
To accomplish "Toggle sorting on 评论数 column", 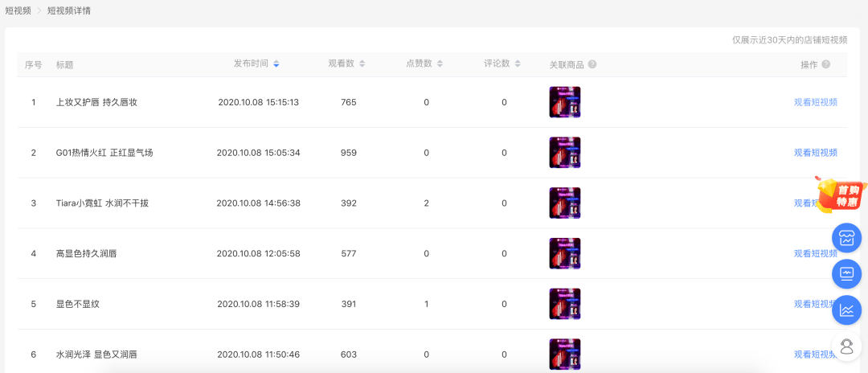I will (x=518, y=64).
